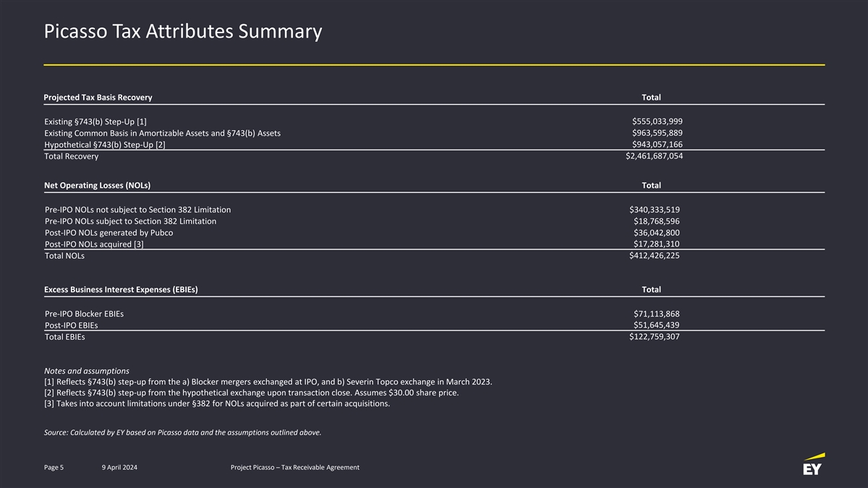Screen dimensions: 868x488
Task: Click the Project Picasso – Tax Receivable Agreement footer
Action: pyautogui.click(x=294, y=468)
